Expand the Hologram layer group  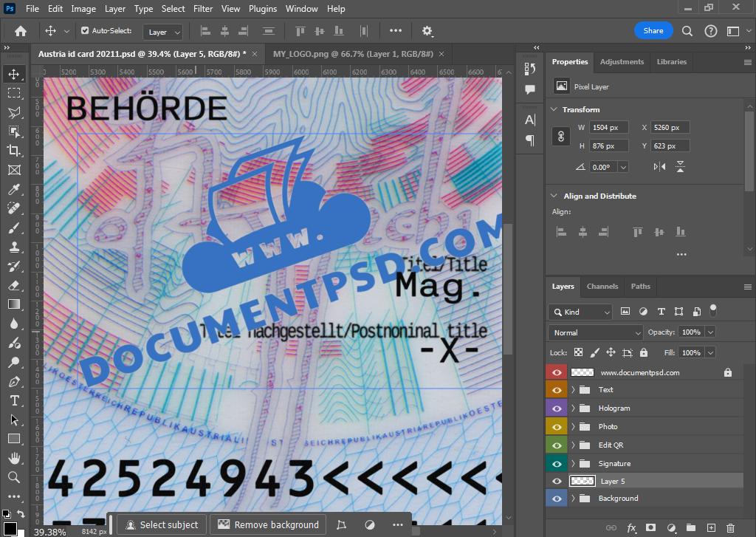(573, 408)
